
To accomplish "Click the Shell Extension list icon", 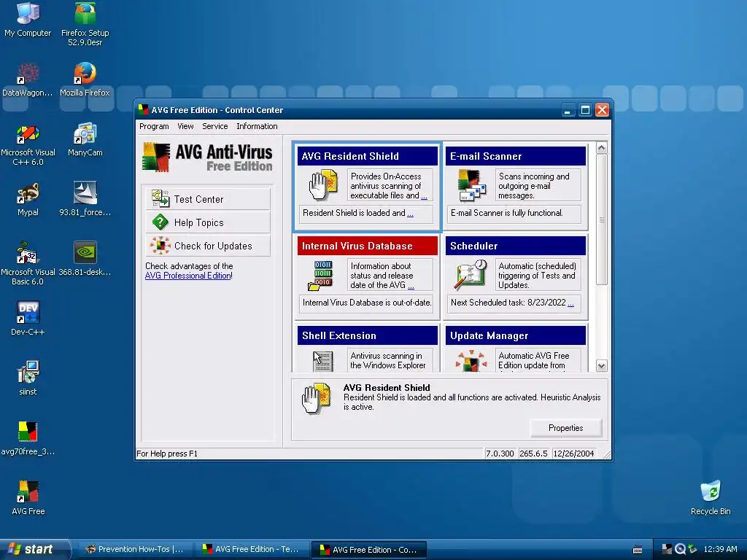I will [322, 361].
